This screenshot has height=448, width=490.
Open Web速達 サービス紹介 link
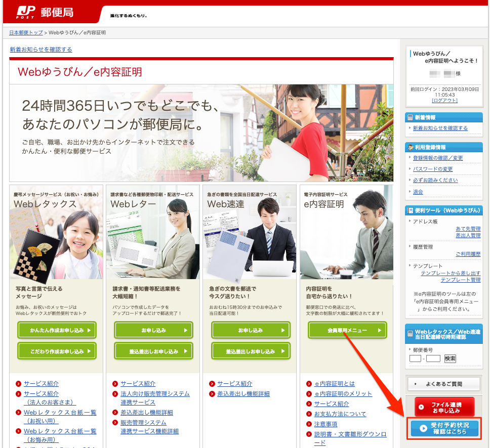coord(235,384)
